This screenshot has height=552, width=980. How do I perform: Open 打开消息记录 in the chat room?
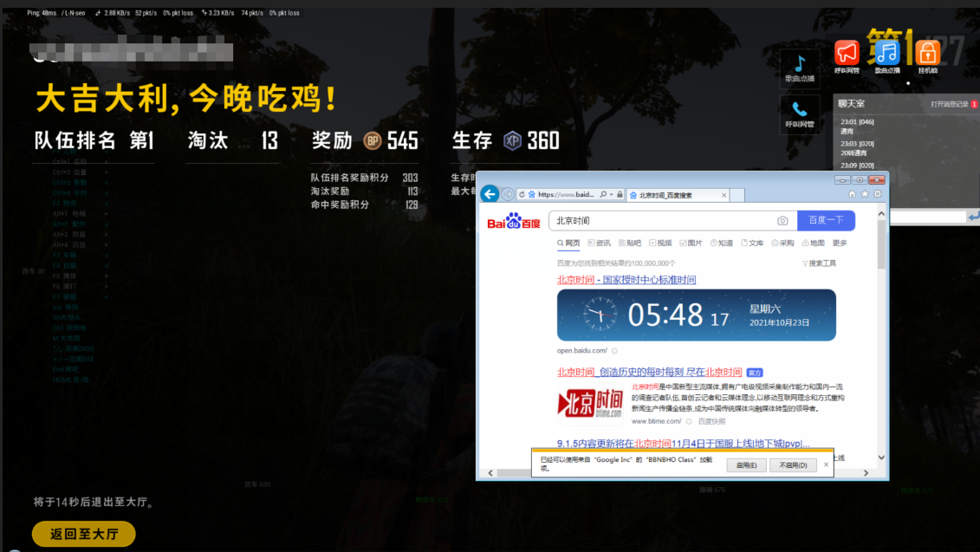point(950,104)
